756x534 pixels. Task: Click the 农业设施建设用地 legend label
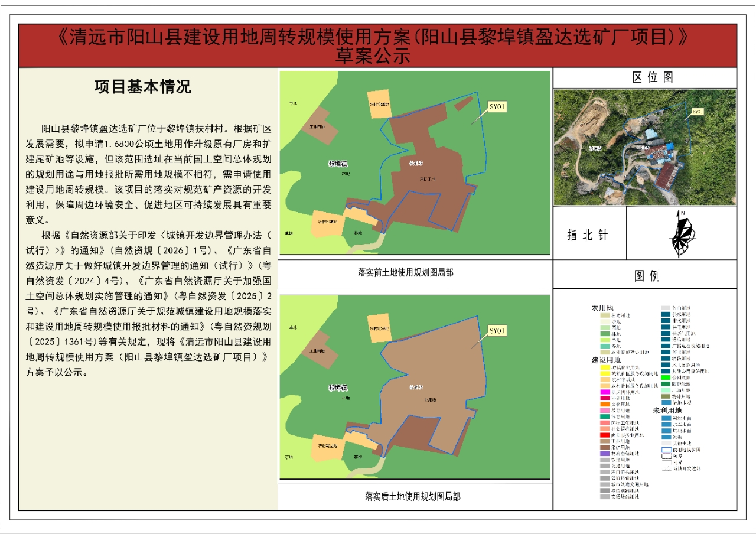click(630, 352)
